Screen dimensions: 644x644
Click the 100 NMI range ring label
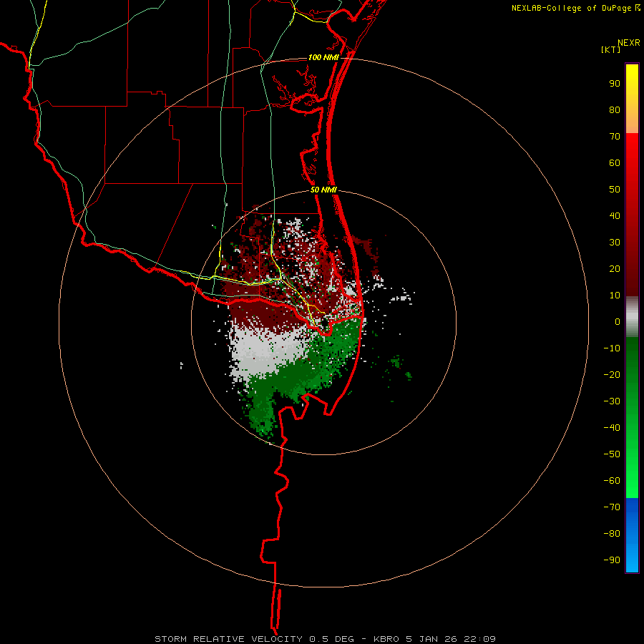(x=323, y=57)
